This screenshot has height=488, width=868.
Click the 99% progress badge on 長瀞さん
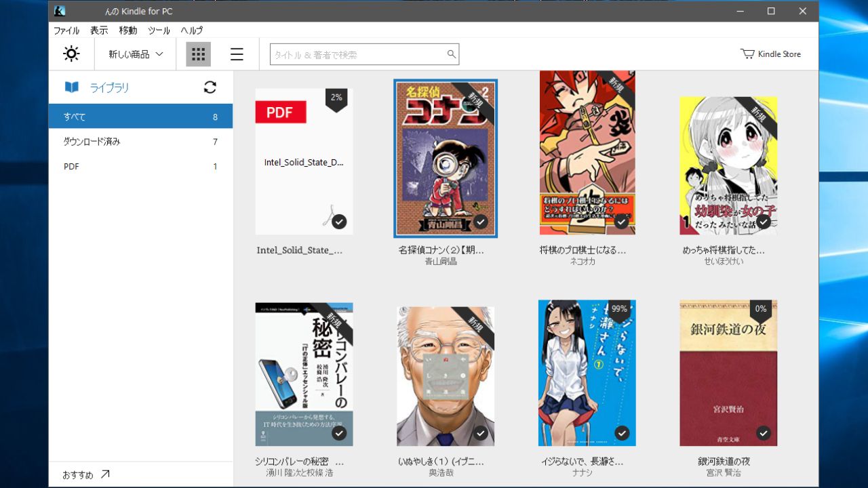619,310
